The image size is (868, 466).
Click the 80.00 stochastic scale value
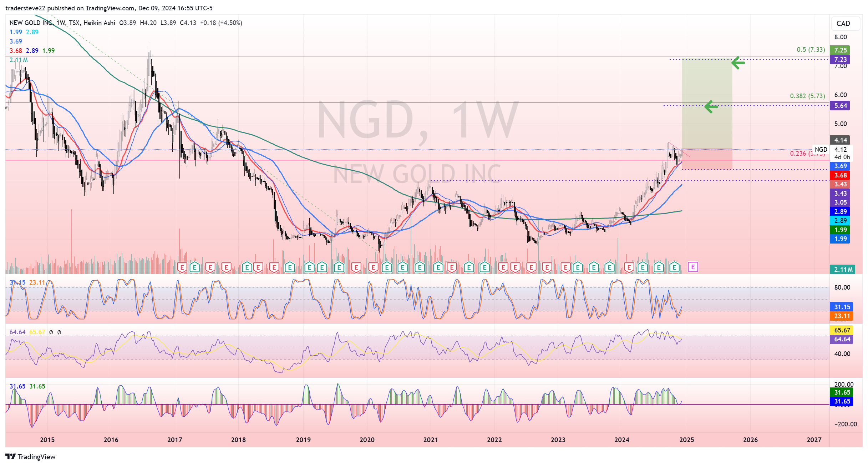click(842, 287)
